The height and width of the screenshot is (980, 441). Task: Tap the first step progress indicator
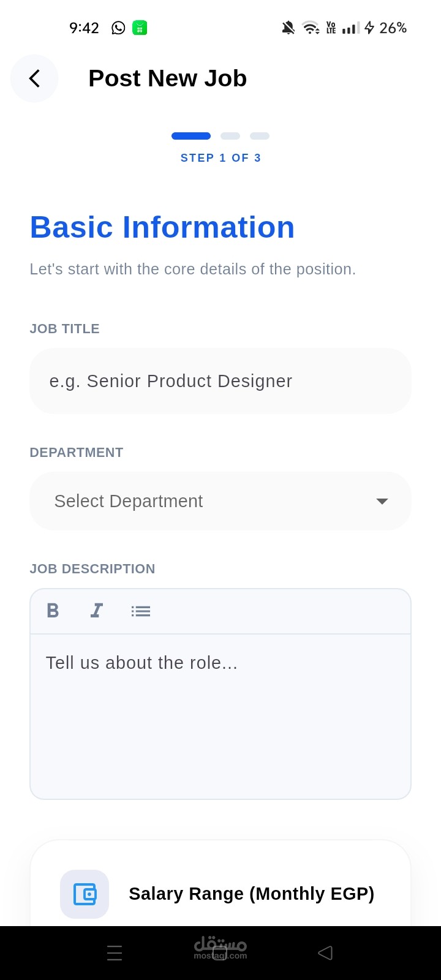pyautogui.click(x=191, y=136)
